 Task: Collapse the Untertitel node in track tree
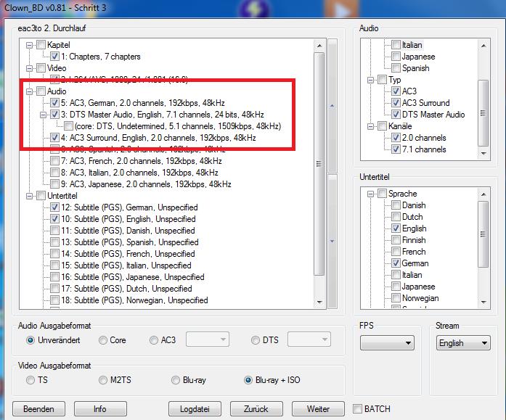click(30, 196)
